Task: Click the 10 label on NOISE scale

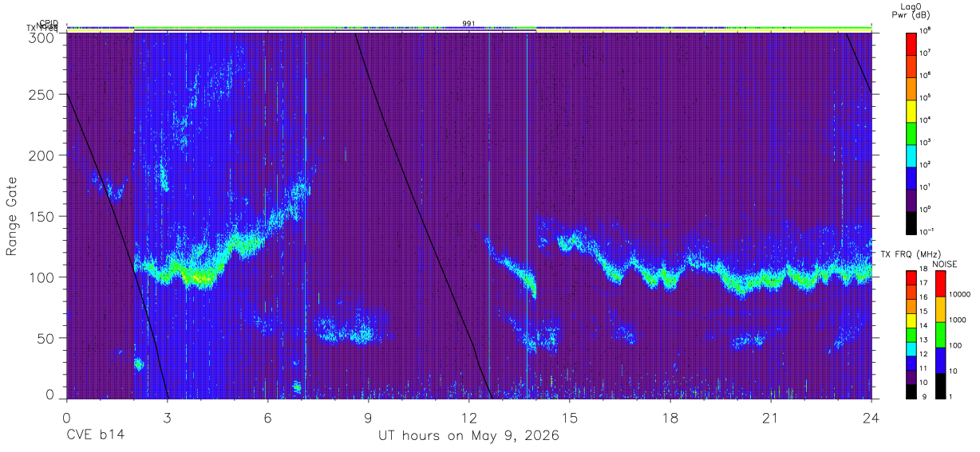Action: point(953,371)
